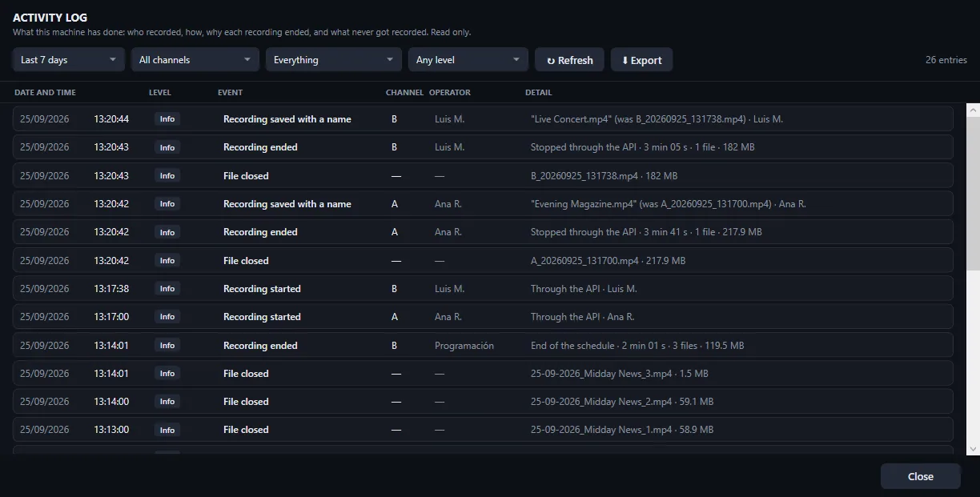Click the "Channel" column header
Image resolution: width=980 pixels, height=497 pixels.
(x=404, y=93)
